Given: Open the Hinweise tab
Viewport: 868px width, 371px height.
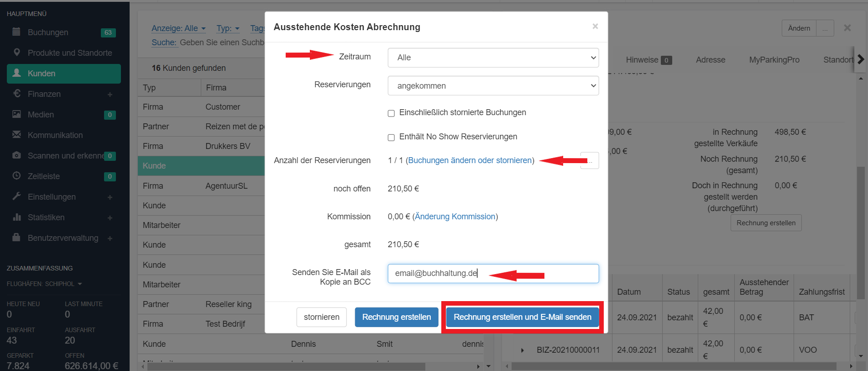Looking at the screenshot, I should [x=648, y=60].
